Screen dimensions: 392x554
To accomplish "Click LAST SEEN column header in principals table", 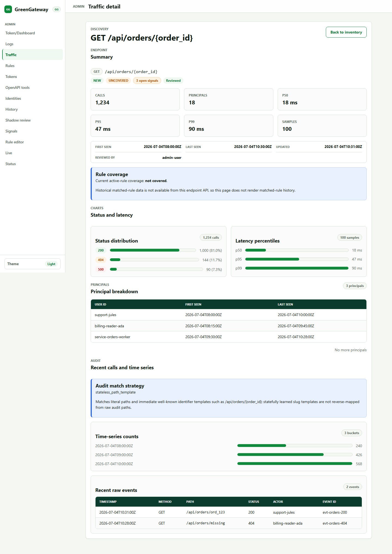I will (285, 304).
